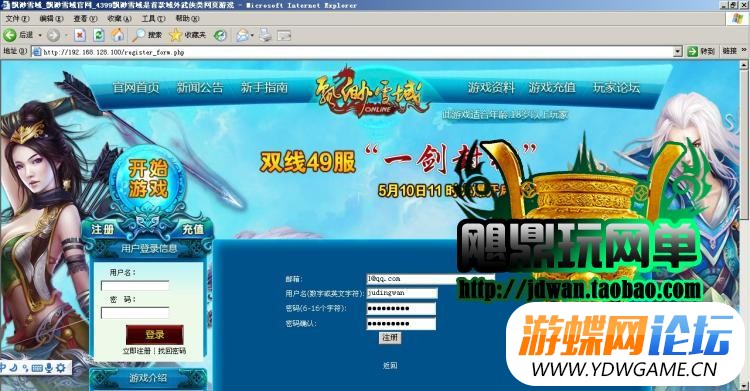The height and width of the screenshot is (391, 750).
Task: Open Favorites with the star icon
Action: pos(176,35)
